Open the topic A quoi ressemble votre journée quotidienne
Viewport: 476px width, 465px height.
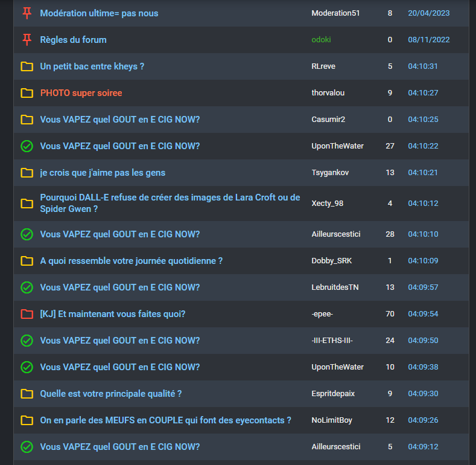tap(131, 261)
